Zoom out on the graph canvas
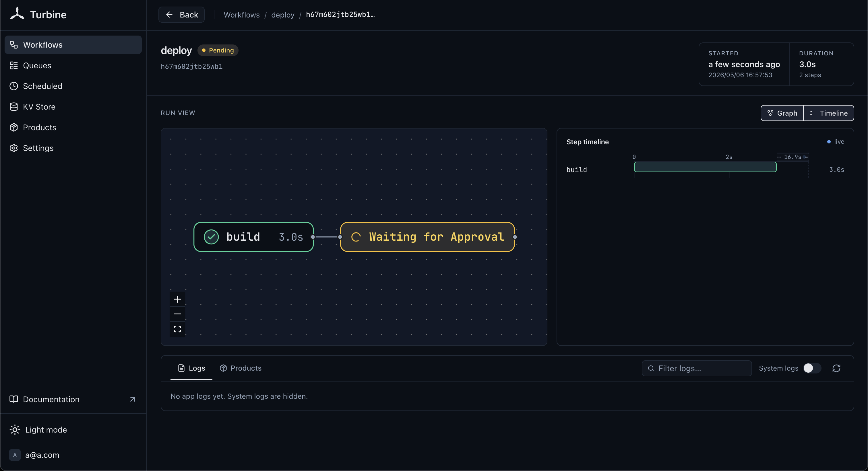The width and height of the screenshot is (868, 471). 177,314
